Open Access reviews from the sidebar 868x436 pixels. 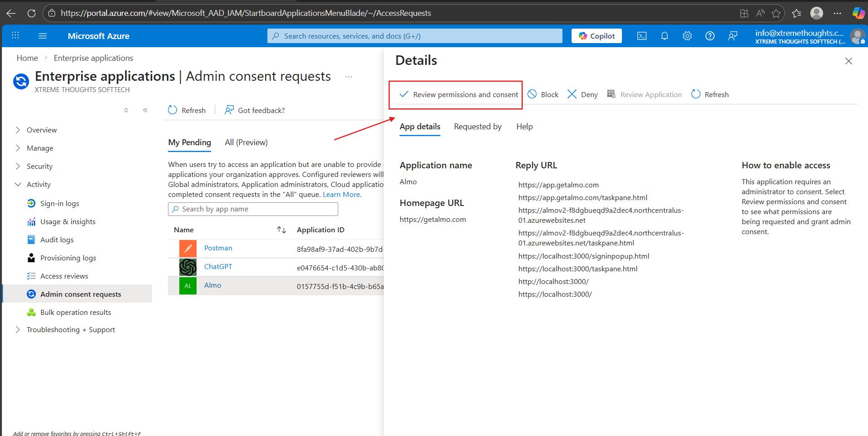tap(64, 276)
